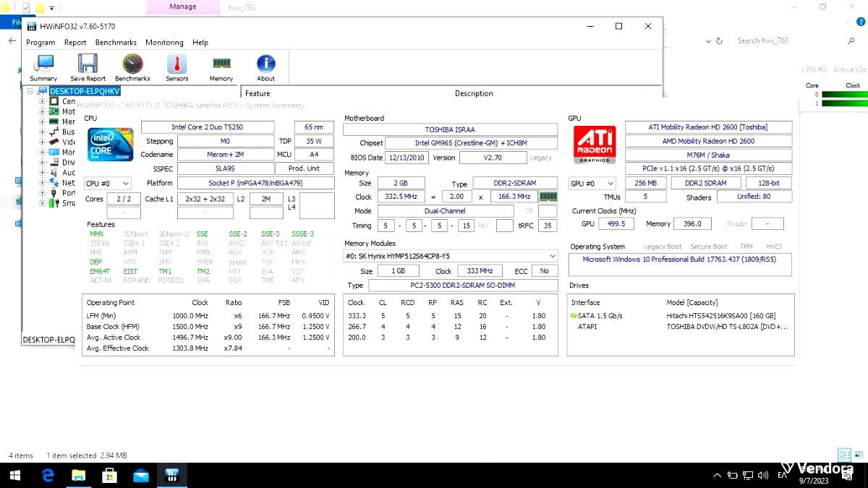Select the Motherboard tree icon
The height and width of the screenshot is (488, 868).
54,112
